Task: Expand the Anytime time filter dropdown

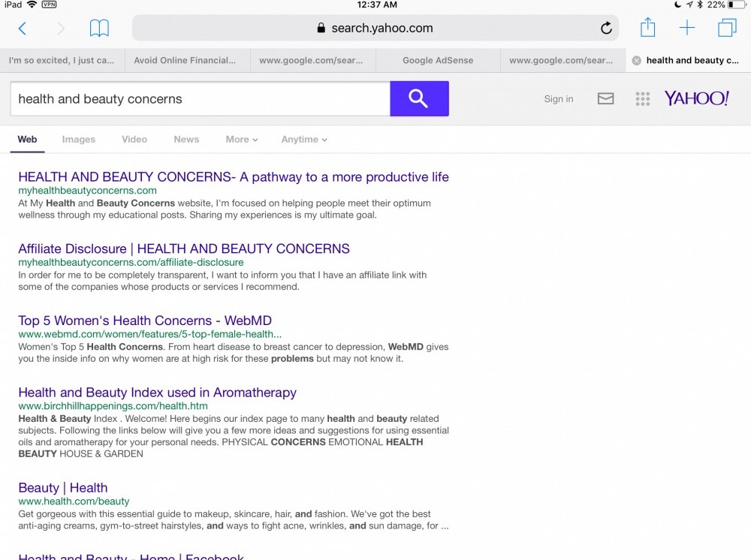Action: pyautogui.click(x=303, y=140)
